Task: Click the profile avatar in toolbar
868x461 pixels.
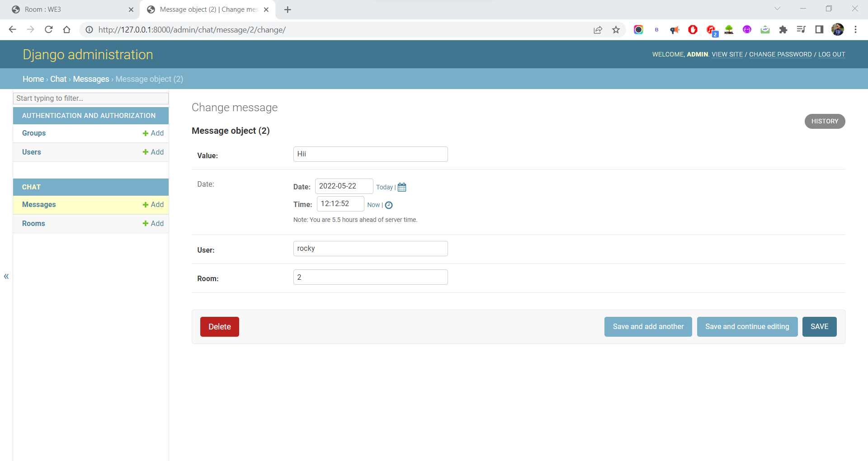Action: click(x=838, y=30)
